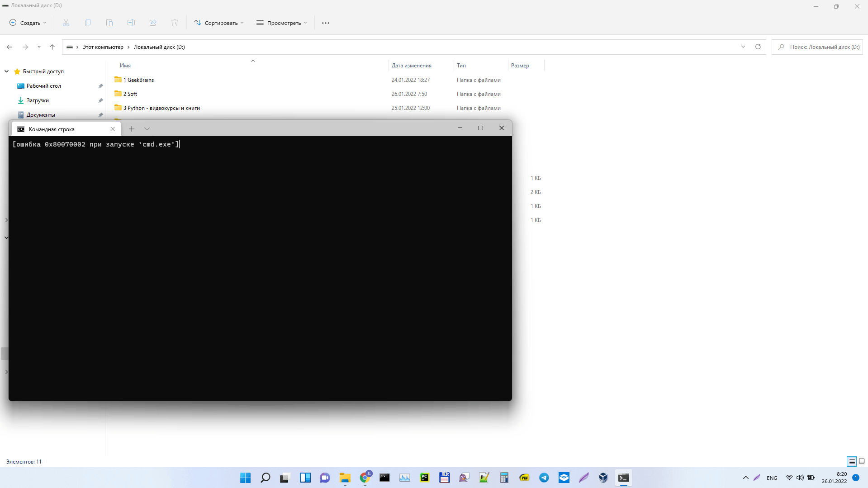Image resolution: width=868 pixels, height=488 pixels.
Task: Open the Calculator from taskbar
Action: [x=504, y=478]
